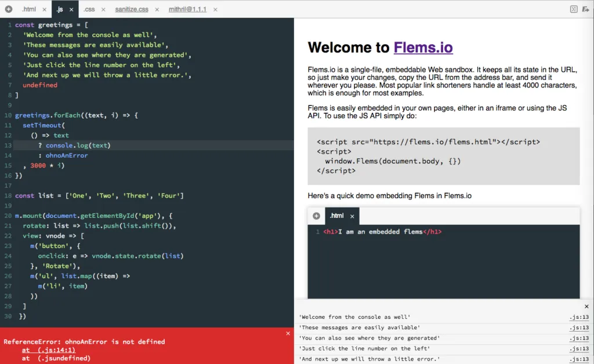Switch to the .html tab in main editor
594x364 pixels.
click(28, 10)
